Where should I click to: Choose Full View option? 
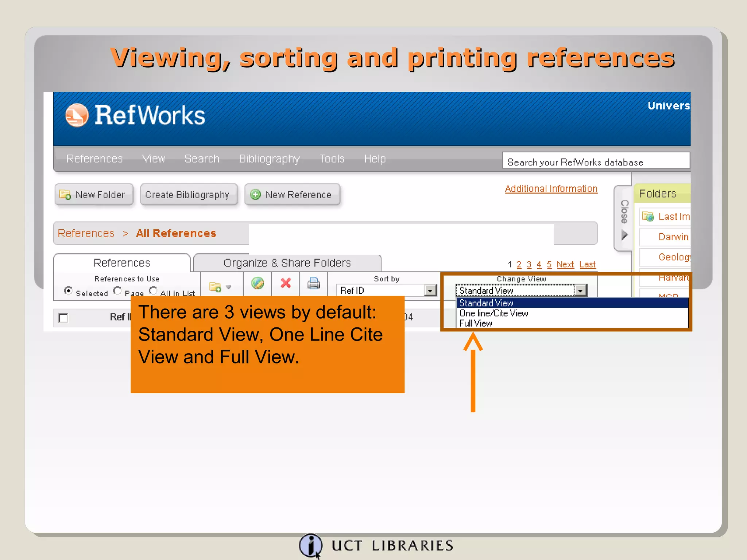tap(572, 323)
